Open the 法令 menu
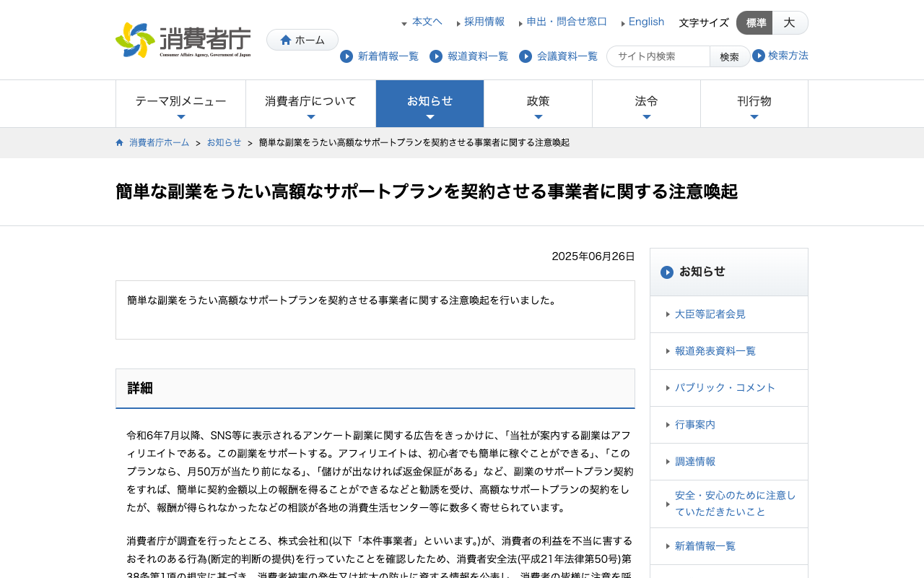This screenshot has width=924, height=578. click(646, 103)
